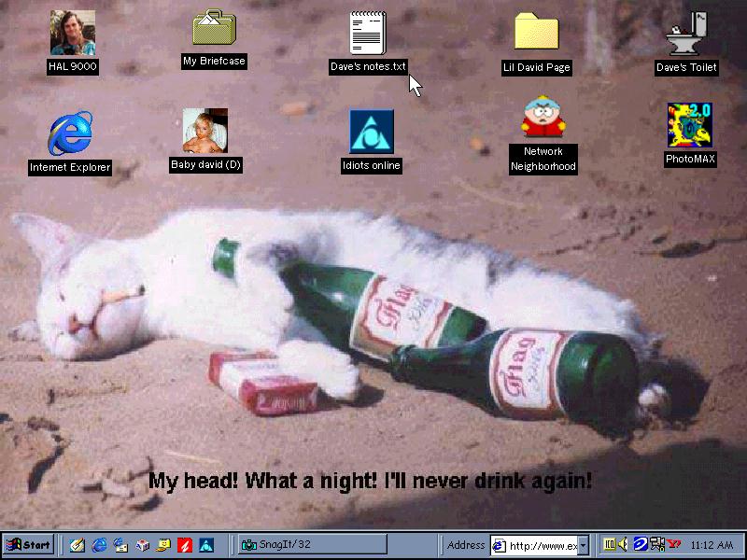Open Network Neighborhood on the desktop
747x560 pixels.
click(x=543, y=118)
